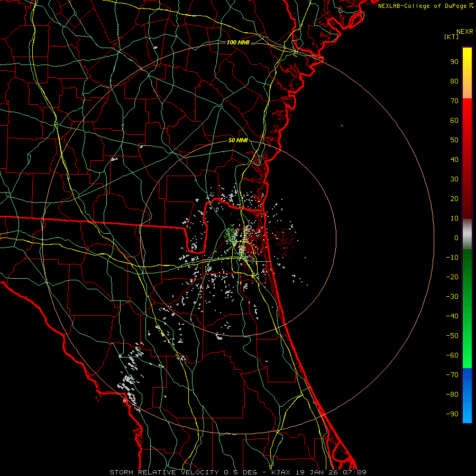Click the positive 10 value on the scale
This screenshot has height=476, width=476.
[x=454, y=218]
